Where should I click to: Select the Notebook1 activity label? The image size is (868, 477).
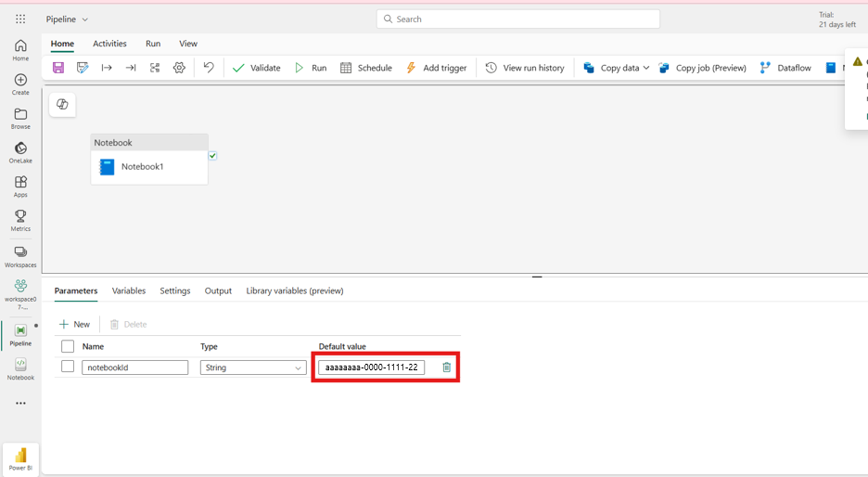click(142, 167)
